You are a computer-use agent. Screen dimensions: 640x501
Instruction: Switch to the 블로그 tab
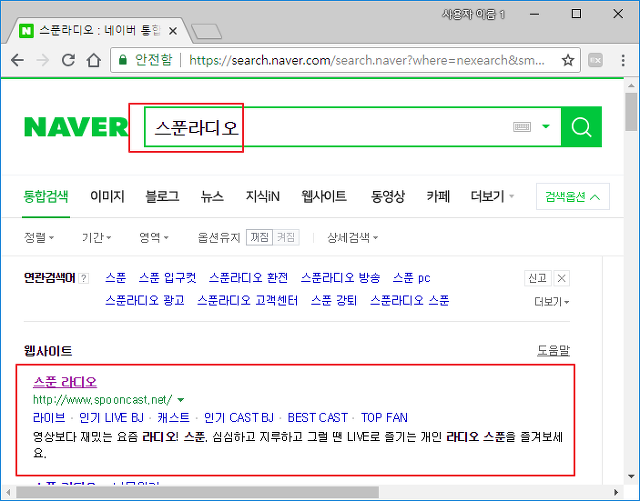162,196
